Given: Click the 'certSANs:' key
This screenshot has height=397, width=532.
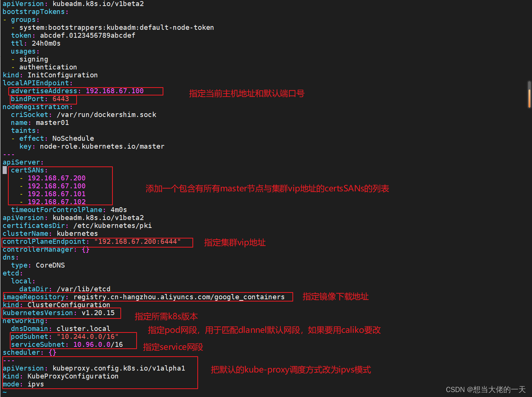Looking at the screenshot, I should coord(29,170).
